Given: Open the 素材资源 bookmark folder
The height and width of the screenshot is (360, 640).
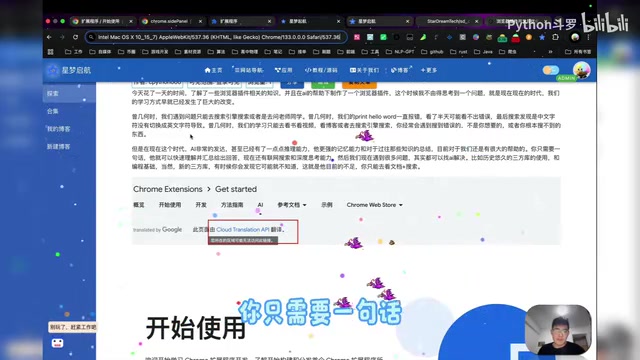Looking at the screenshot, I should coord(188,52).
